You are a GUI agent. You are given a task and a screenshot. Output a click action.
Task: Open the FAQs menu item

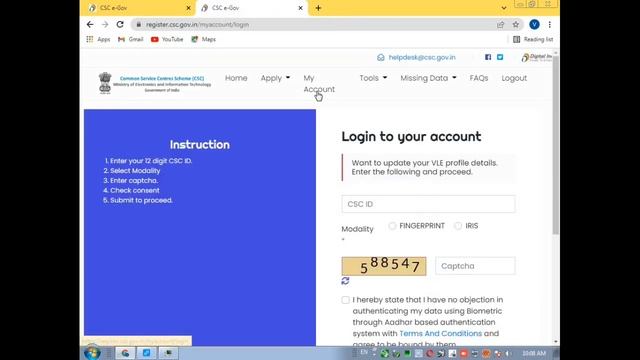(x=479, y=78)
